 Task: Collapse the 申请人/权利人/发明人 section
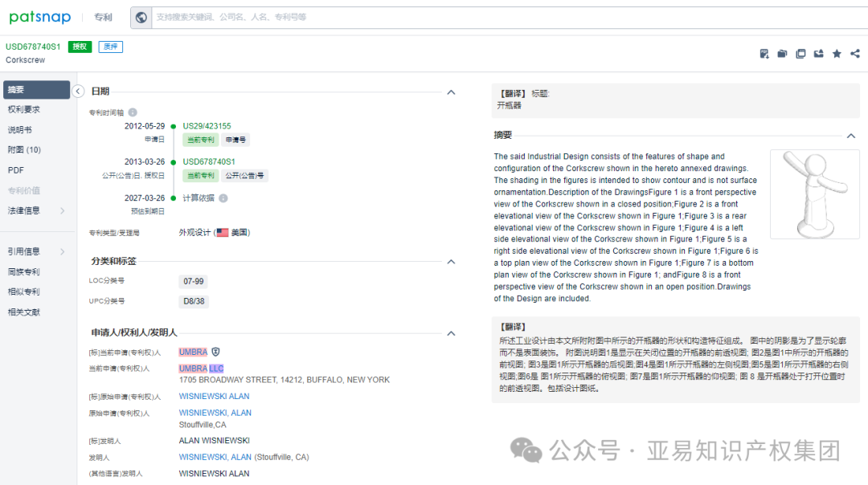451,333
